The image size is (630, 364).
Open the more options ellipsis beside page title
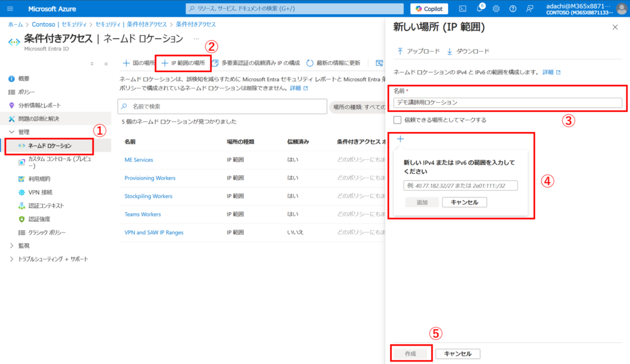196,39
